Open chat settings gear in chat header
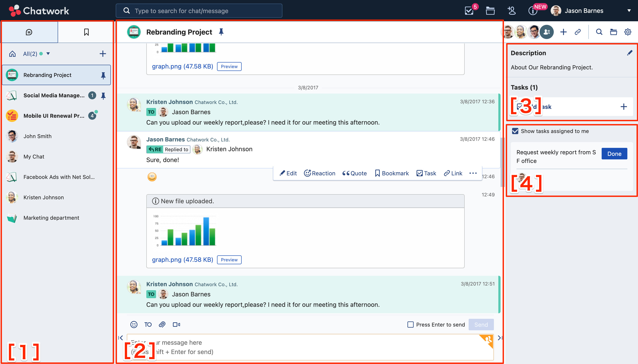This screenshot has height=364, width=638. click(628, 32)
